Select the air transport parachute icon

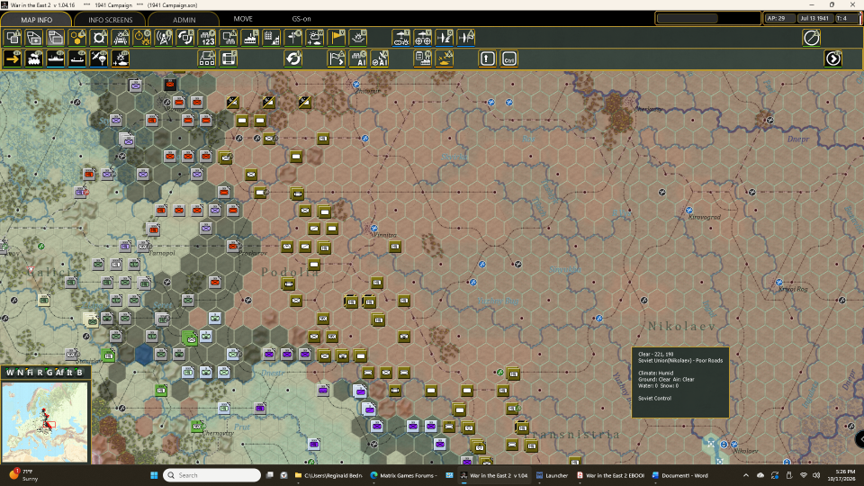tap(99, 58)
